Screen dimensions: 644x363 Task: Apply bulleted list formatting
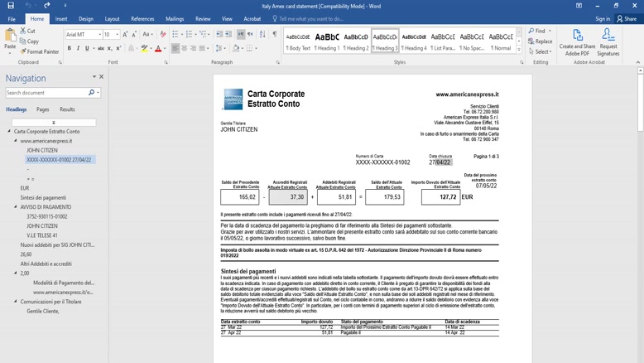pyautogui.click(x=175, y=35)
